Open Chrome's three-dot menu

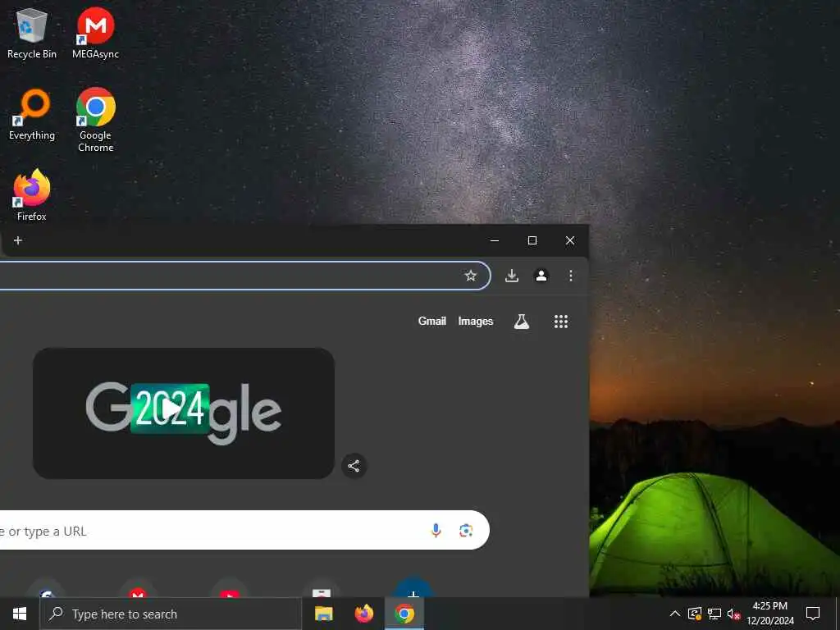[x=571, y=276]
